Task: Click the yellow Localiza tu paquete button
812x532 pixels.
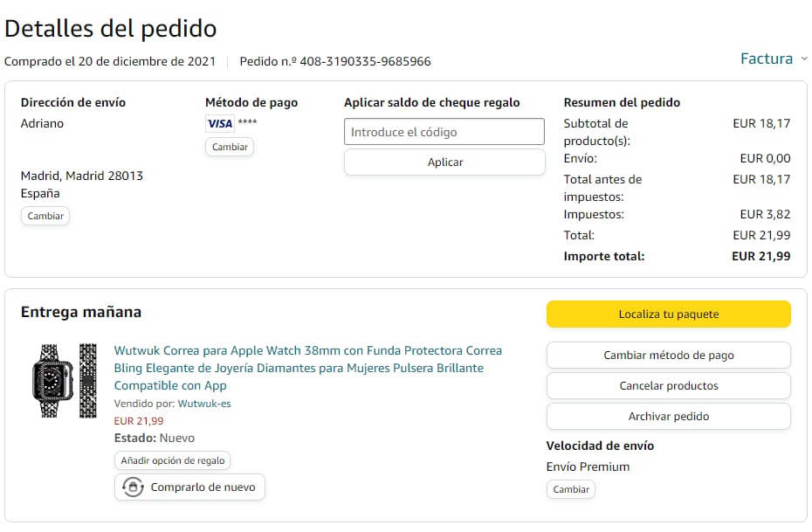Action: click(x=668, y=314)
